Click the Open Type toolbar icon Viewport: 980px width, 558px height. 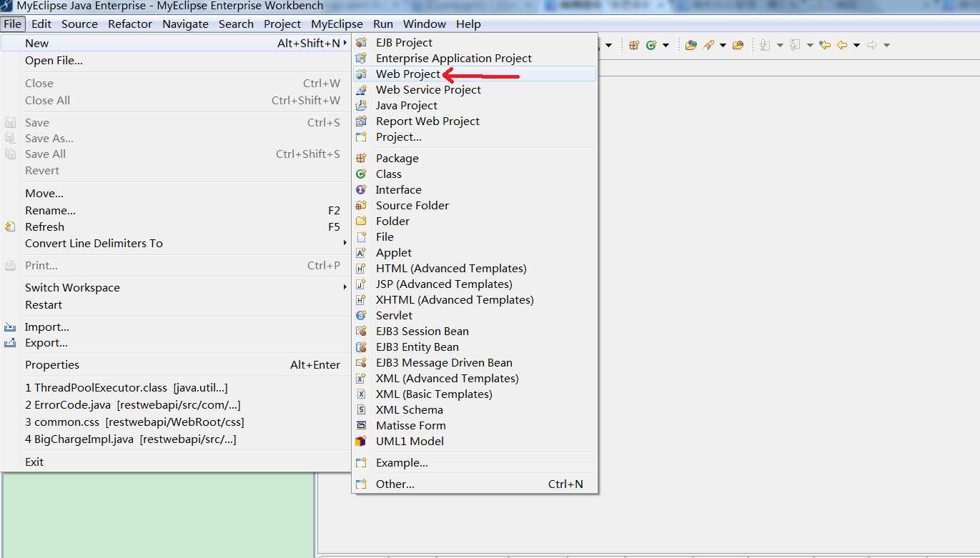tap(691, 45)
